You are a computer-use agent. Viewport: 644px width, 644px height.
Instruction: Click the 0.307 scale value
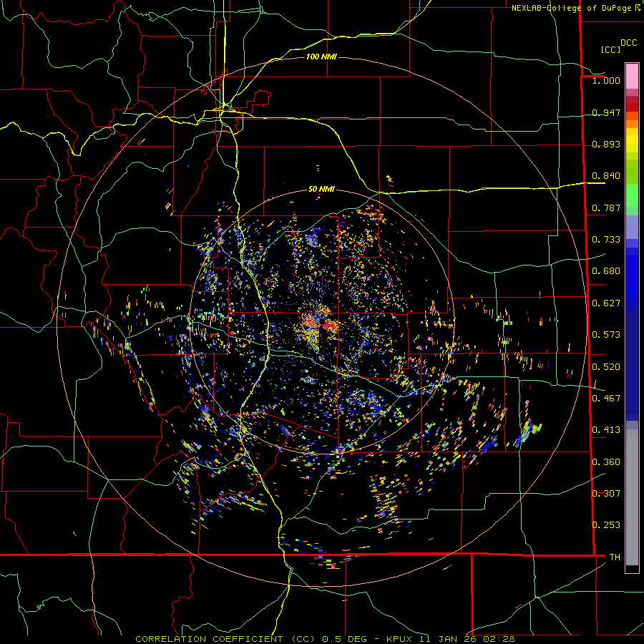click(606, 494)
